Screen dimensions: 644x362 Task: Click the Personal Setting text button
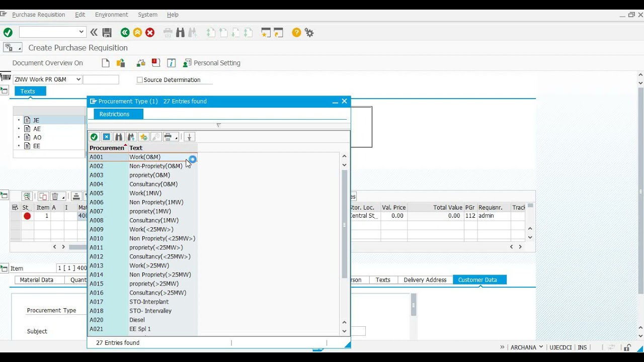(217, 63)
